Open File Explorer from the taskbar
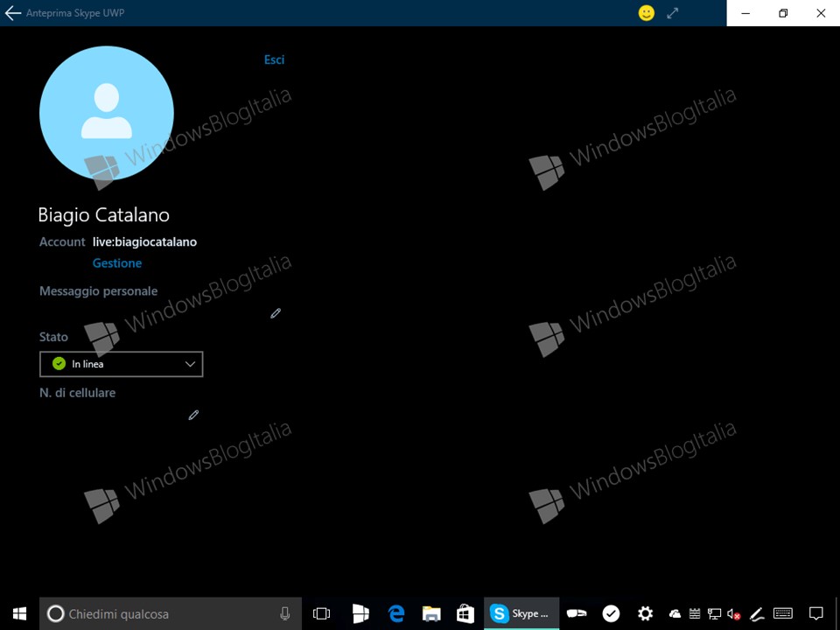This screenshot has height=630, width=840. [x=431, y=614]
